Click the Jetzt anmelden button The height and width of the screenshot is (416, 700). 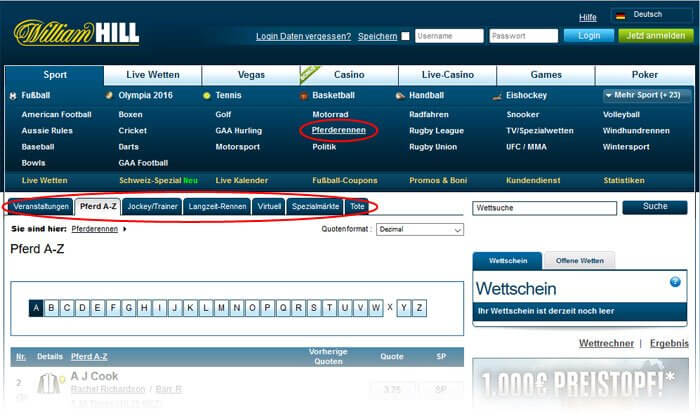coord(655,36)
